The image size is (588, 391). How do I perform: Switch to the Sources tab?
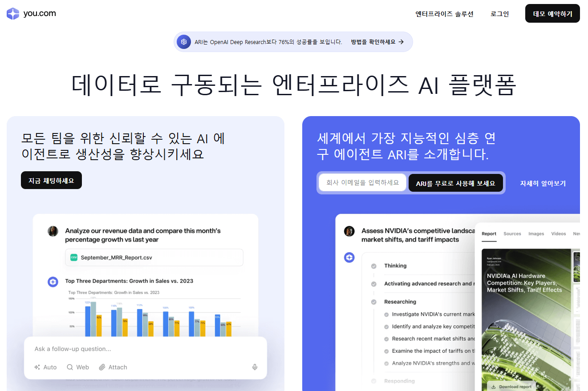coord(512,234)
